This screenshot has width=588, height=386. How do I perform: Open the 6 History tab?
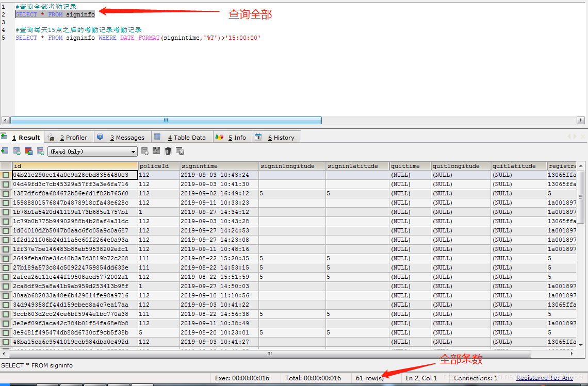click(277, 138)
